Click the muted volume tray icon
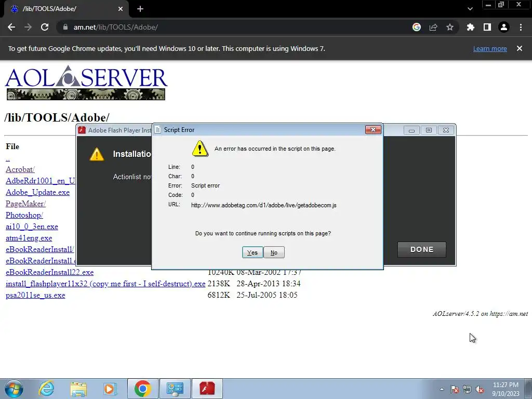Image resolution: width=532 pixels, height=399 pixels. (x=480, y=389)
